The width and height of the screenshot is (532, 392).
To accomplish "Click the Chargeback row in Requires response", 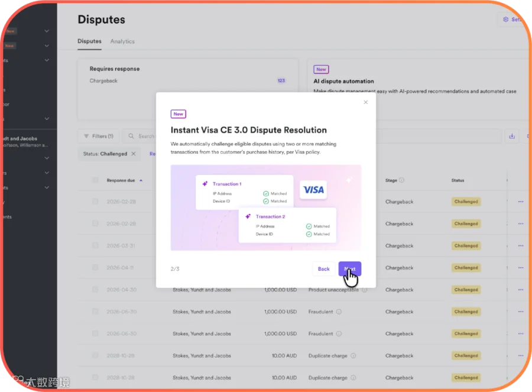I will pyautogui.click(x=187, y=81).
